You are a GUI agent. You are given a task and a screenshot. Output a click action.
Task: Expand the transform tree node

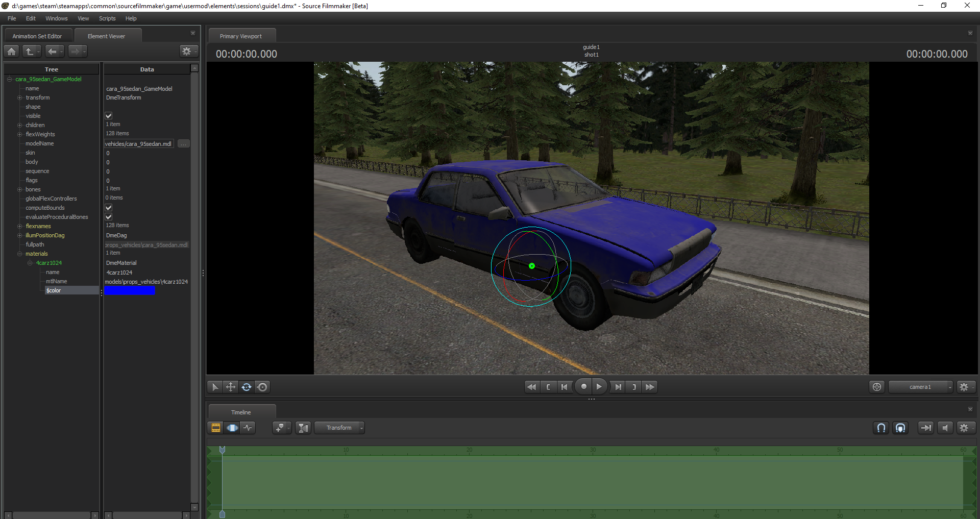point(20,97)
